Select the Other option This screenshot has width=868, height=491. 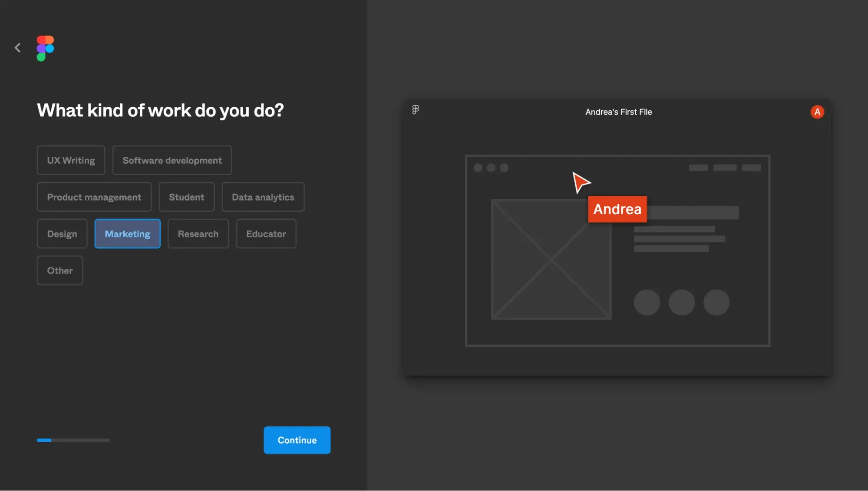(x=60, y=270)
